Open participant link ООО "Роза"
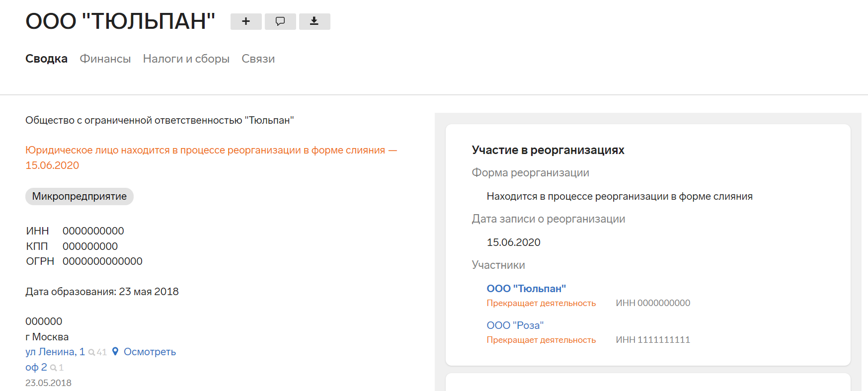Screen dimensions: 868x391 (515, 325)
